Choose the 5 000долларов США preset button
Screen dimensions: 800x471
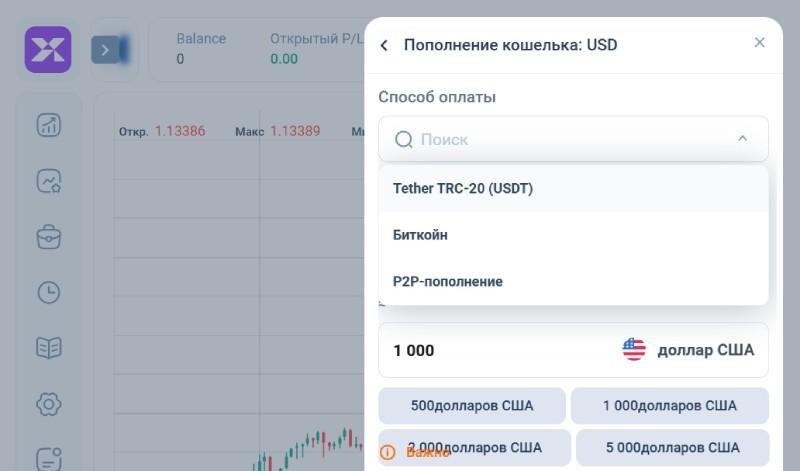[x=672, y=448]
